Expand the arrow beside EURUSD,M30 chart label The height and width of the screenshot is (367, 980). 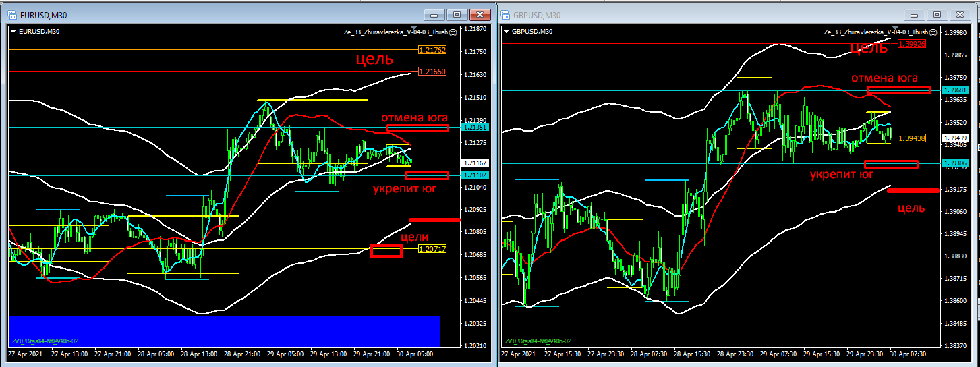[13, 31]
